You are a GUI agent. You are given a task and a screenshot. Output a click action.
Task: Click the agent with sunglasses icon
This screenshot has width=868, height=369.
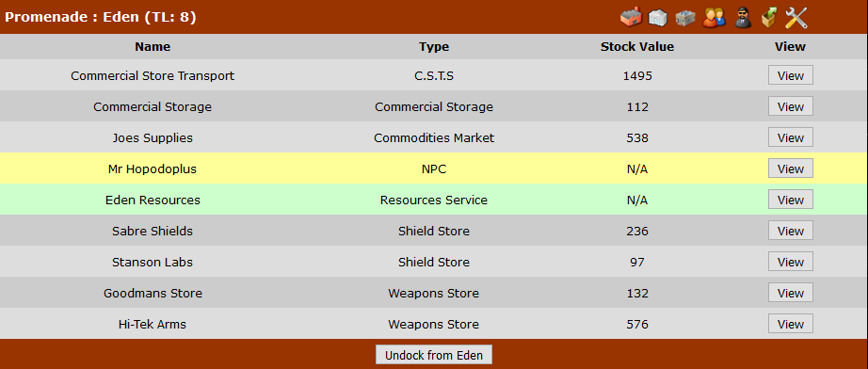point(742,18)
